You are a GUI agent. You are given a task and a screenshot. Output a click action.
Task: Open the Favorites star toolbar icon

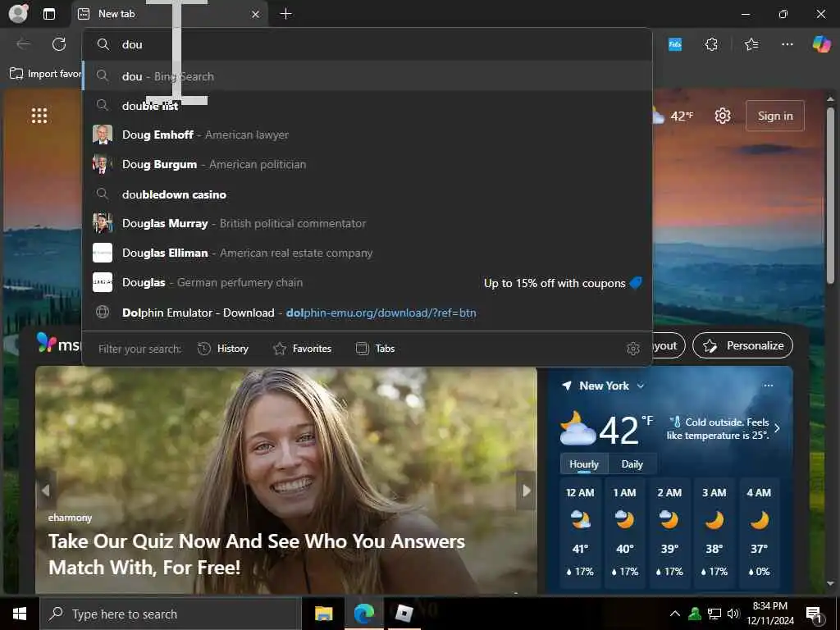[x=751, y=44]
